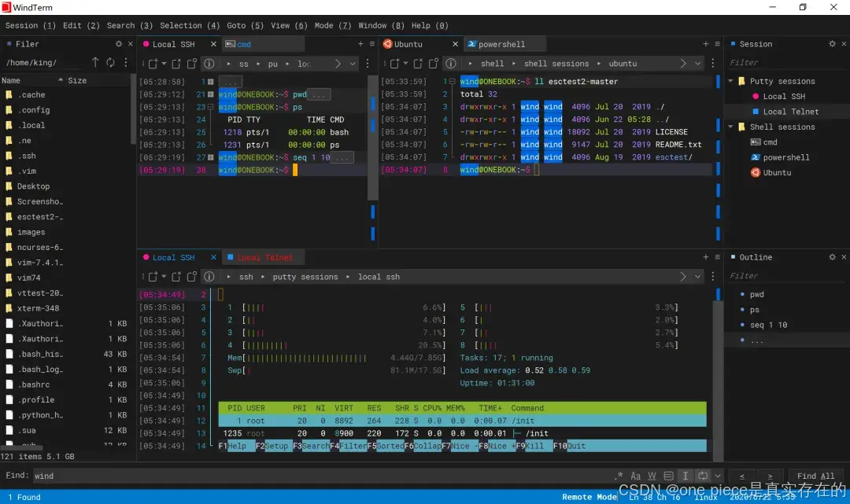Expand the breadcrumb chevron after 'ubuntu'
Screen dimensions: 850x504
[683, 63]
